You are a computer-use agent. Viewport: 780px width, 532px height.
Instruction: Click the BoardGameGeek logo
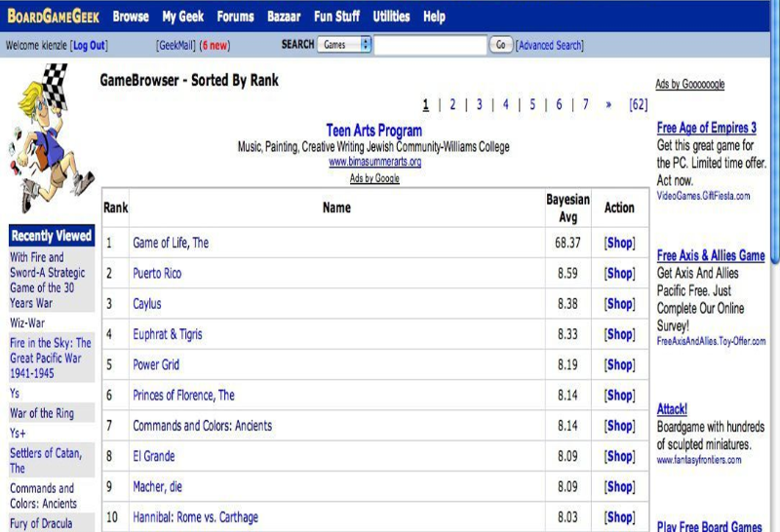click(54, 17)
